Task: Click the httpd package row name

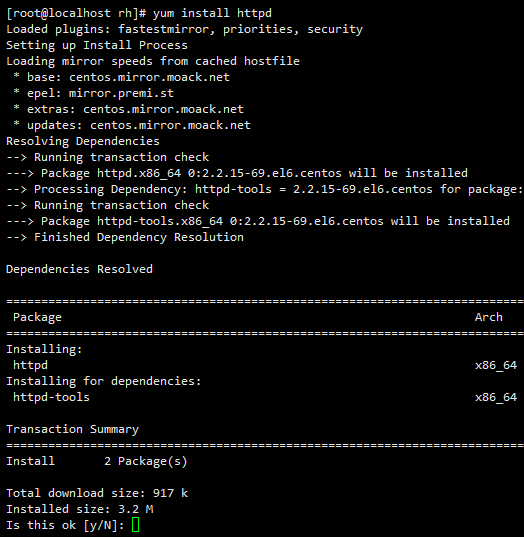Action: tap(30, 365)
